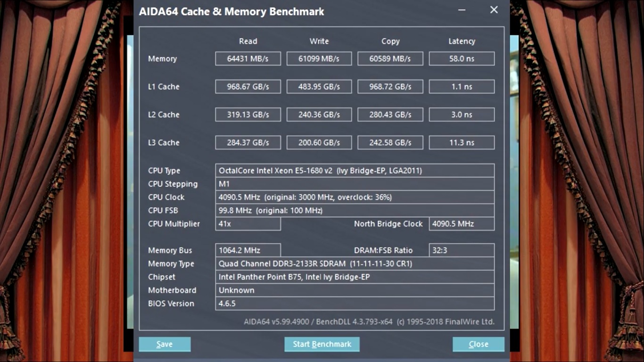Viewport: 644px width, 362px height.
Task: Select L1 Cache Write value 483.95 GB/s
Action: 319,87
